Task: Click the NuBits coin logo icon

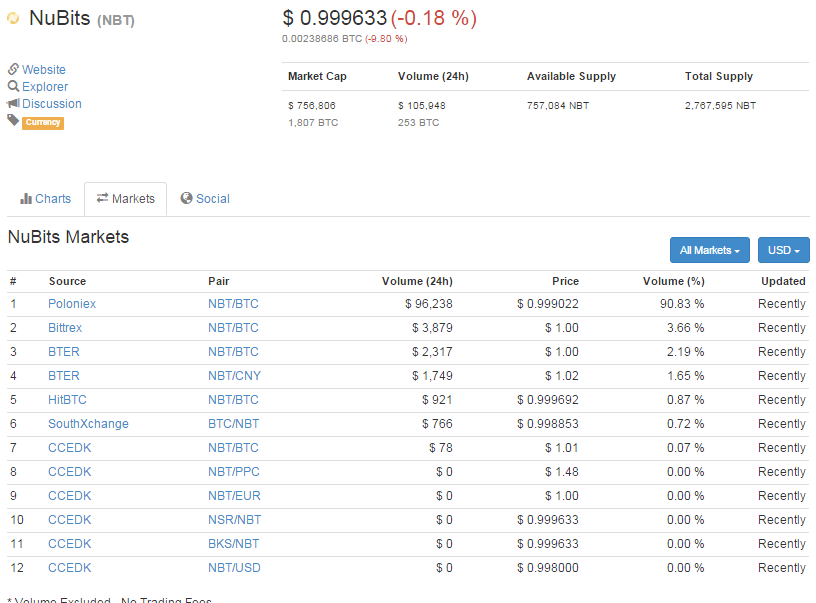Action: tap(13, 18)
